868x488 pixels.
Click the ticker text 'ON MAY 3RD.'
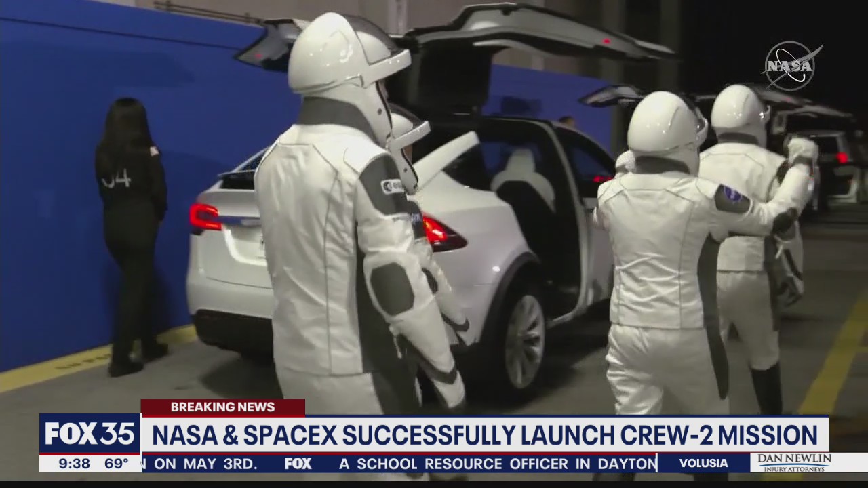[205, 464]
